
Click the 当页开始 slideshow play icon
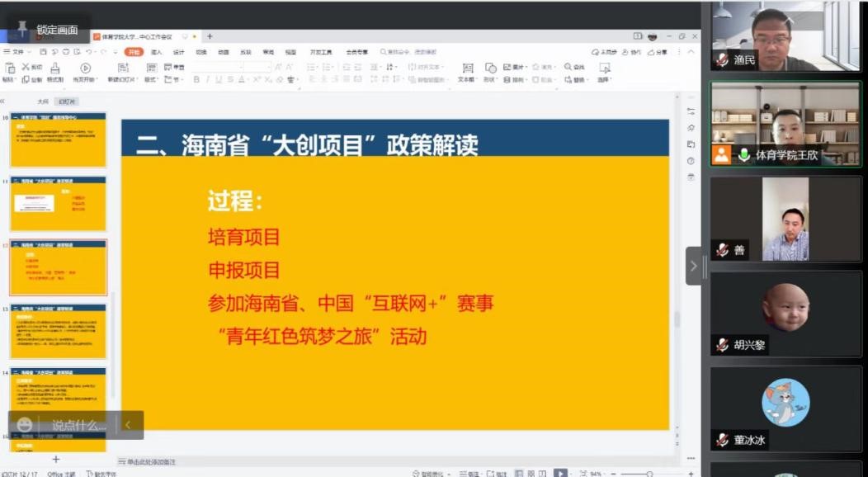click(x=85, y=68)
